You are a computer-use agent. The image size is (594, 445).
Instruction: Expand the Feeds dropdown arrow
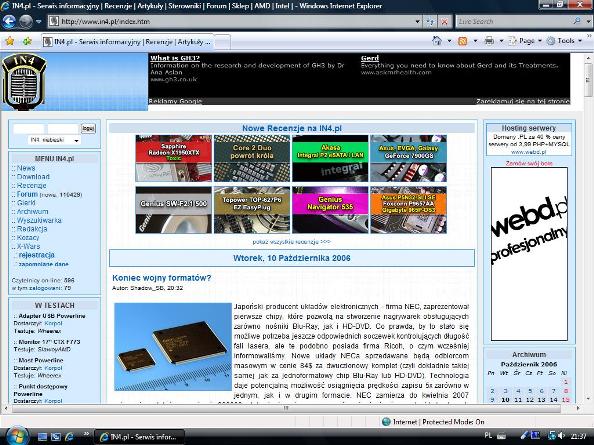click(475, 41)
